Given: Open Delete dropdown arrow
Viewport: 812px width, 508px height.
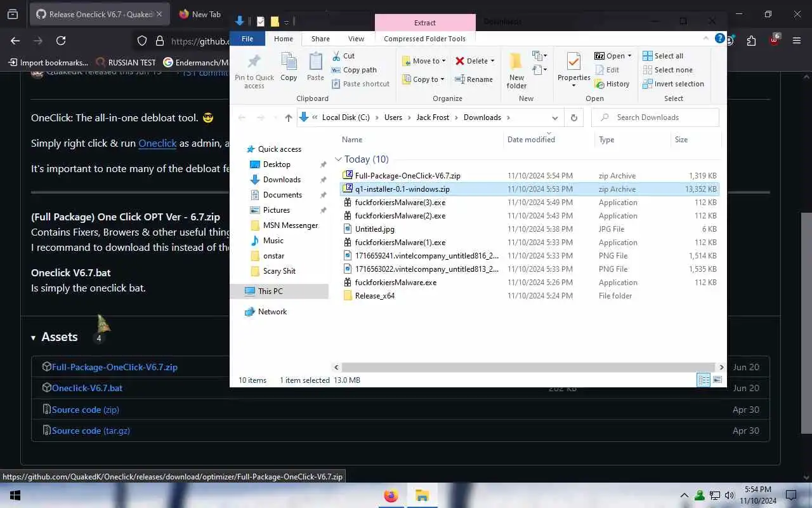Looking at the screenshot, I should coord(492,61).
